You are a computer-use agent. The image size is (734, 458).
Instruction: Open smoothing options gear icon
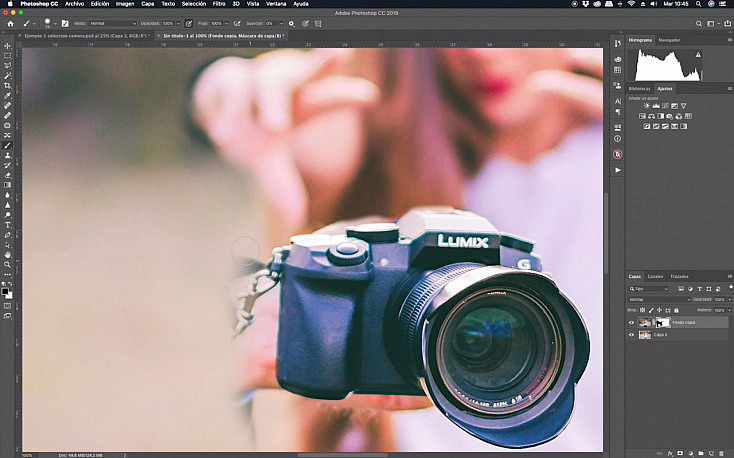(292, 23)
